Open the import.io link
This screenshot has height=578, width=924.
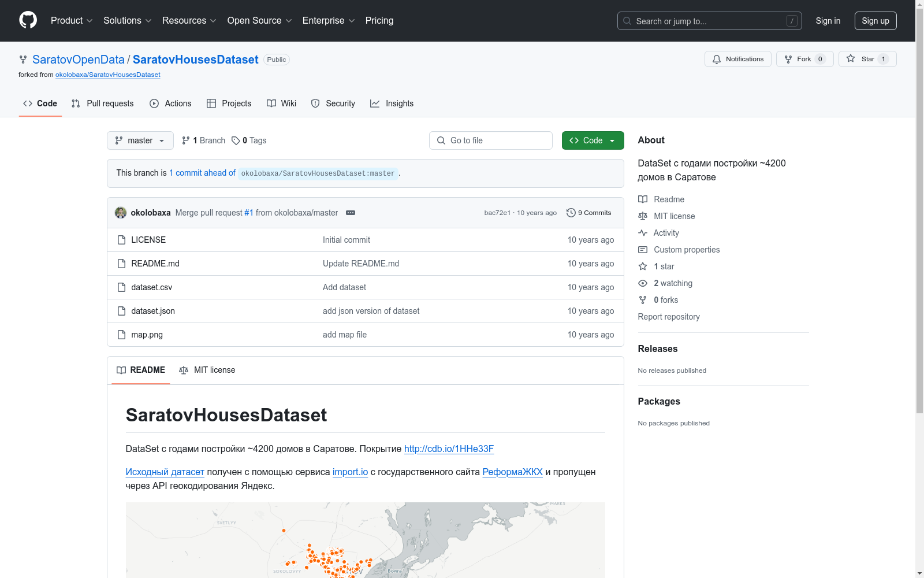[350, 472]
